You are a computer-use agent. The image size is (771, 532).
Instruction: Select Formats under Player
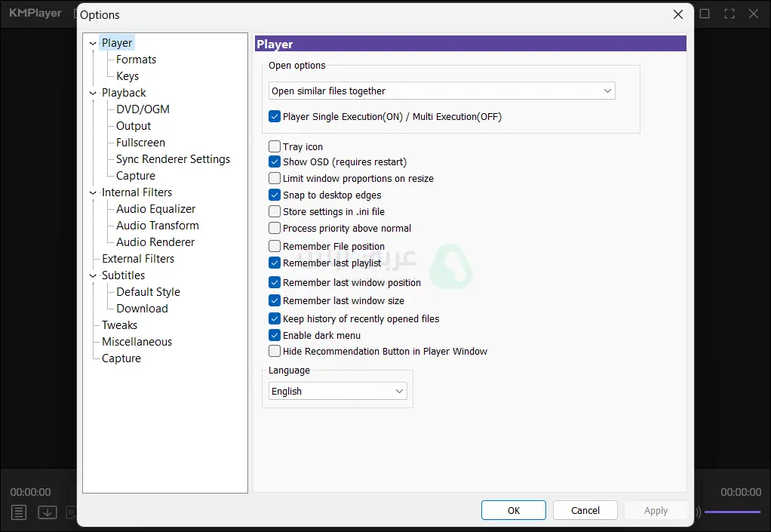click(x=136, y=60)
